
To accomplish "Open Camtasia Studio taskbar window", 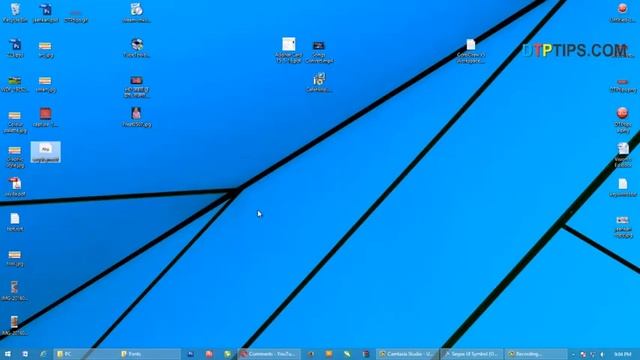I will [x=407, y=354].
